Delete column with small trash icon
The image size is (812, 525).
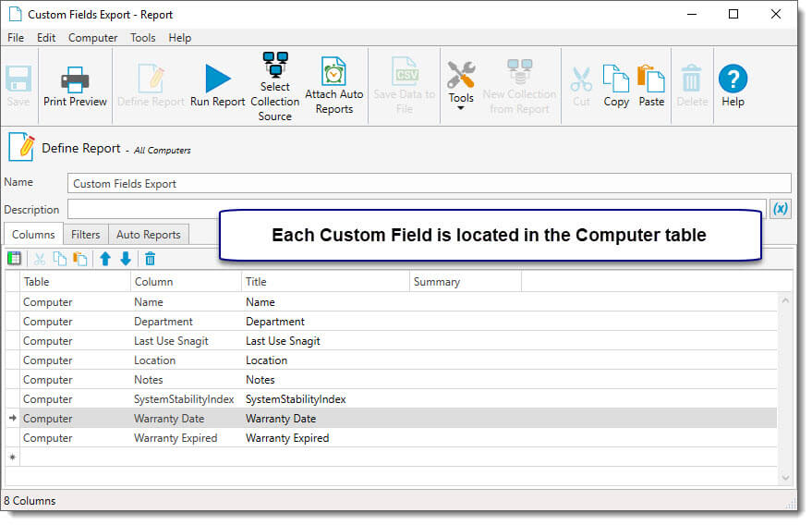pyautogui.click(x=150, y=258)
